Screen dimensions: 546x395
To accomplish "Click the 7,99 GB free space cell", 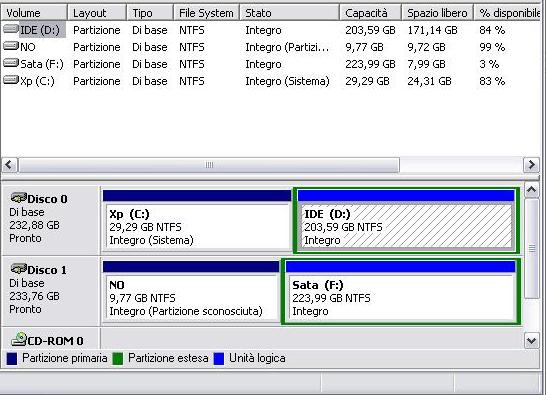I will [x=426, y=64].
